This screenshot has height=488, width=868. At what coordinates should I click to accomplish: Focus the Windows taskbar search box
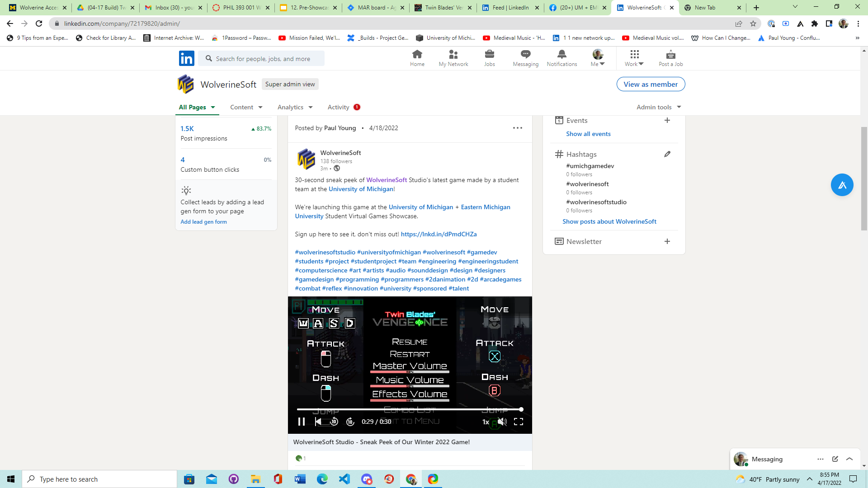click(x=99, y=479)
